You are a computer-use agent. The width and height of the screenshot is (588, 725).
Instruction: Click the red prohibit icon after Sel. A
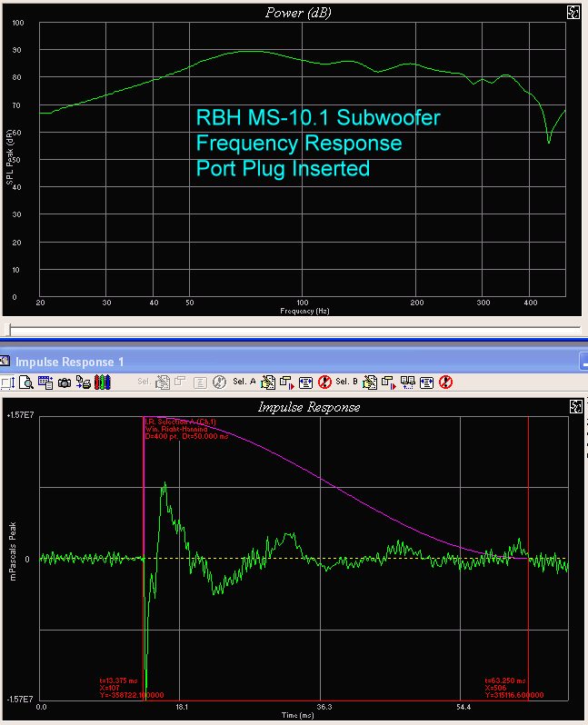click(324, 382)
